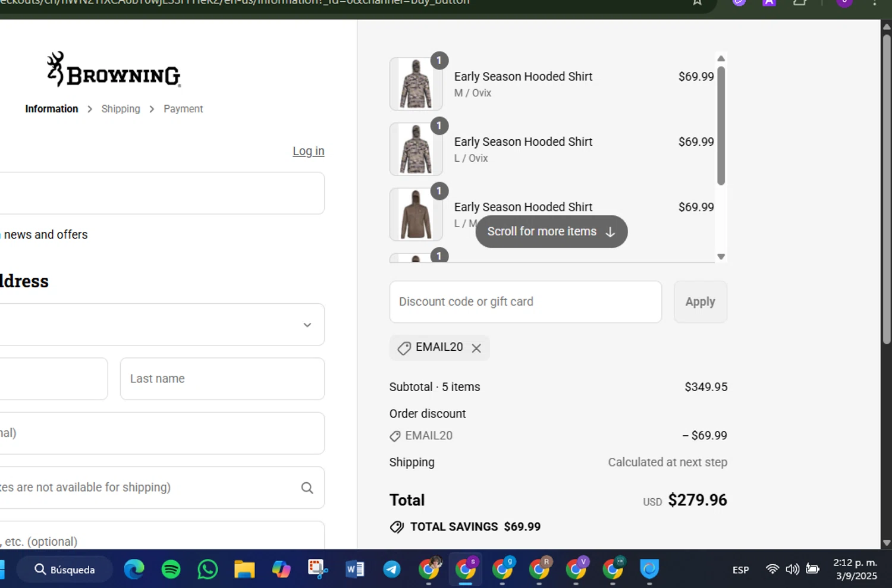Click the cart list scroll down arrow
The image size is (892, 588).
(x=721, y=257)
